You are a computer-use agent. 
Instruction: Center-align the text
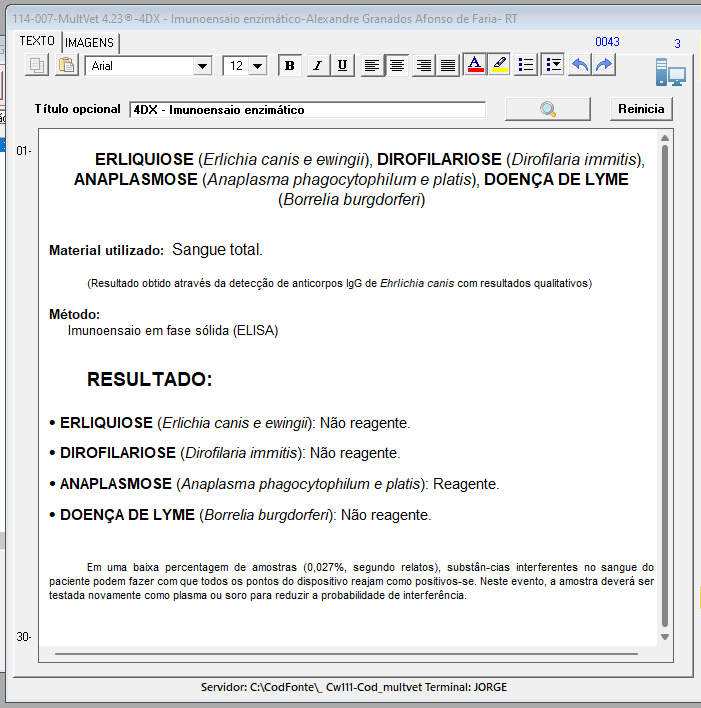(397, 65)
